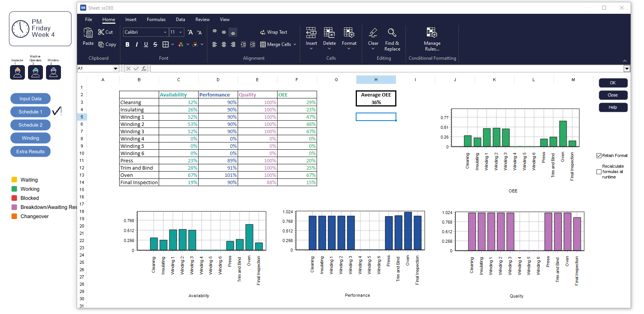Viewport: 644px width, 314px height.
Task: Align text left
Action: 215,44
